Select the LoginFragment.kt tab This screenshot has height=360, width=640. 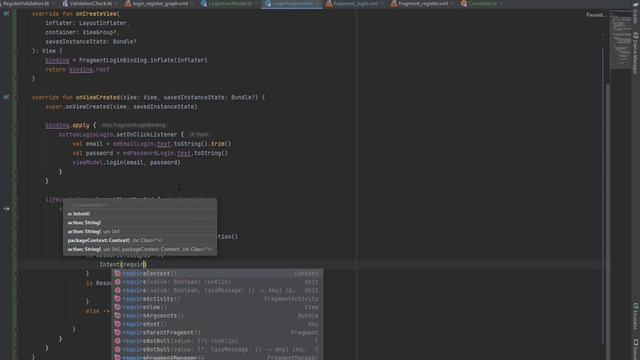(293, 4)
